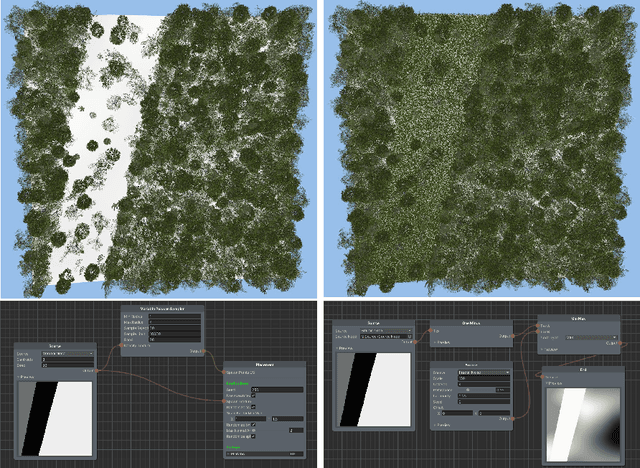Toggle the second checkbox in Placement node
Image resolution: width=640 pixels, height=468 pixels.
click(x=251, y=407)
